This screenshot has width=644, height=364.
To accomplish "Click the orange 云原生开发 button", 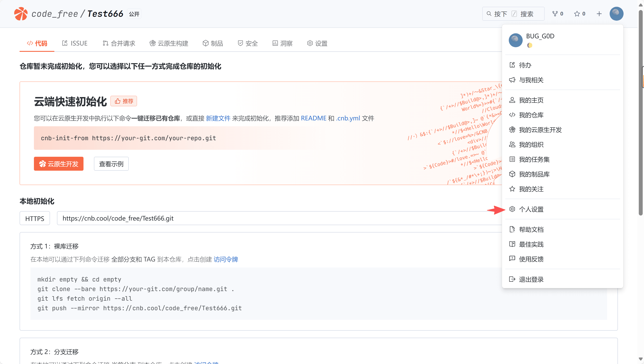I will coord(59,164).
